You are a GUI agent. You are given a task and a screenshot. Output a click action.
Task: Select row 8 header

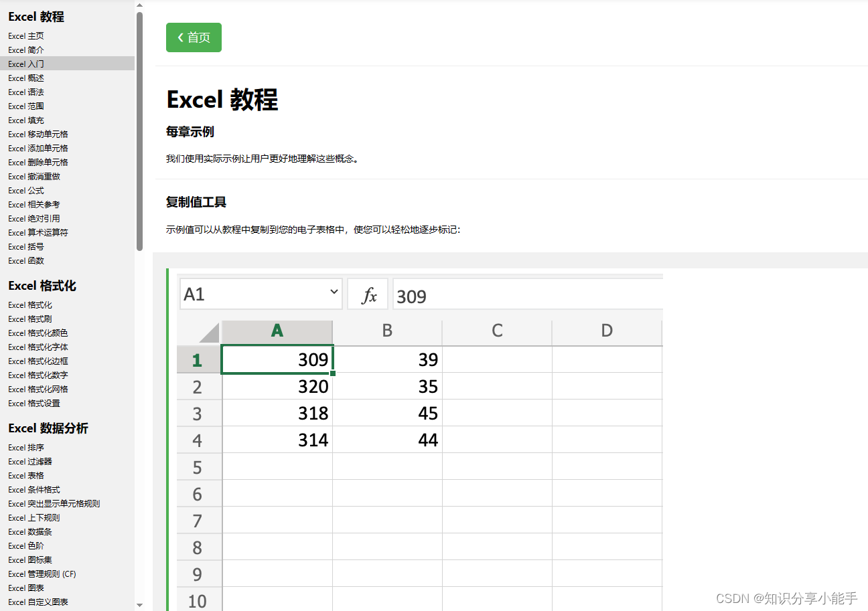coord(199,547)
